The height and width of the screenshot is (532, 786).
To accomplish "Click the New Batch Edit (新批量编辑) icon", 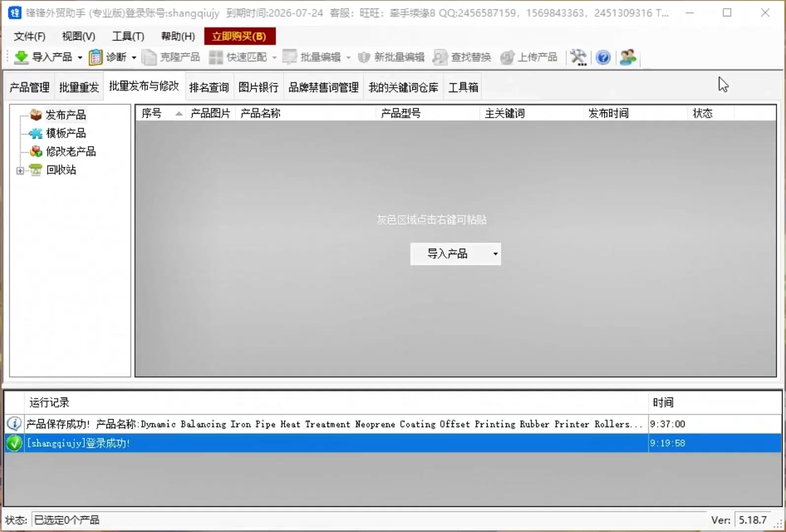I will (x=364, y=57).
